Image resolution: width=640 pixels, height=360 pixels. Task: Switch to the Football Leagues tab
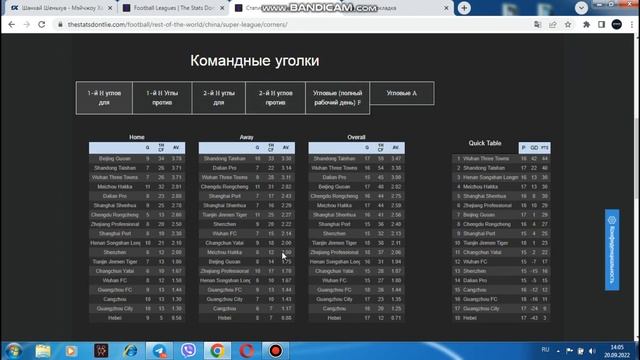[x=173, y=8]
